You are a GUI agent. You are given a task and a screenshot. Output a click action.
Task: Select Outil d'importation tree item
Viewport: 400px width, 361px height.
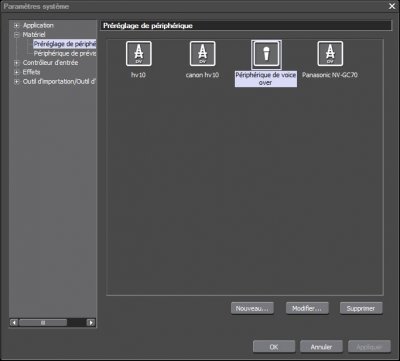click(59, 81)
